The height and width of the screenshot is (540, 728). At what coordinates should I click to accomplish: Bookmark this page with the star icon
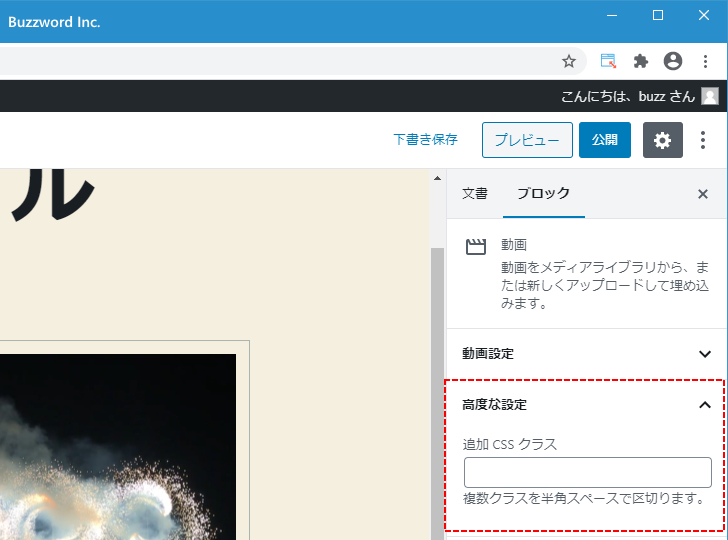[x=569, y=61]
